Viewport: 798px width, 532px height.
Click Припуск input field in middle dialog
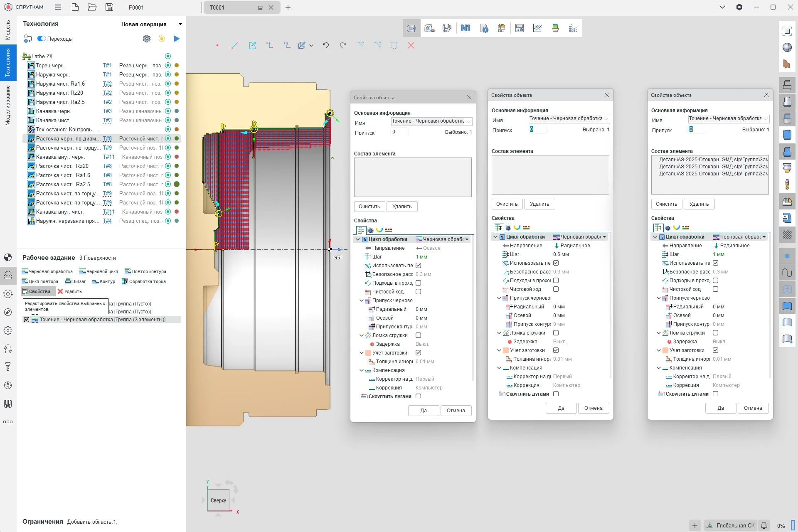point(537,130)
